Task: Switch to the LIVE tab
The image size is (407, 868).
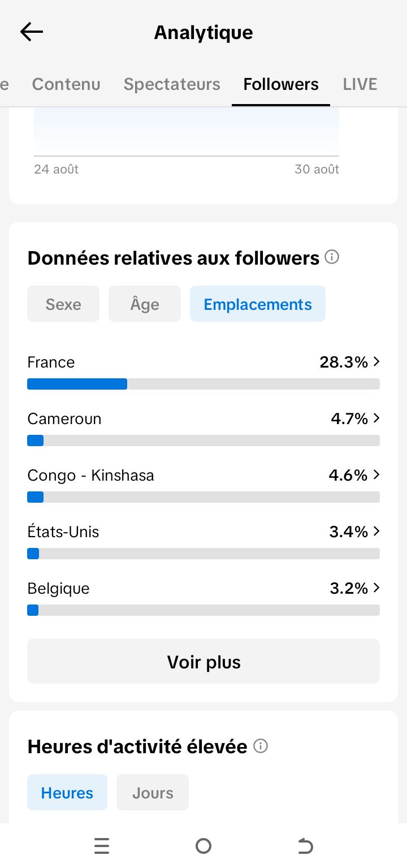Action: (x=360, y=84)
